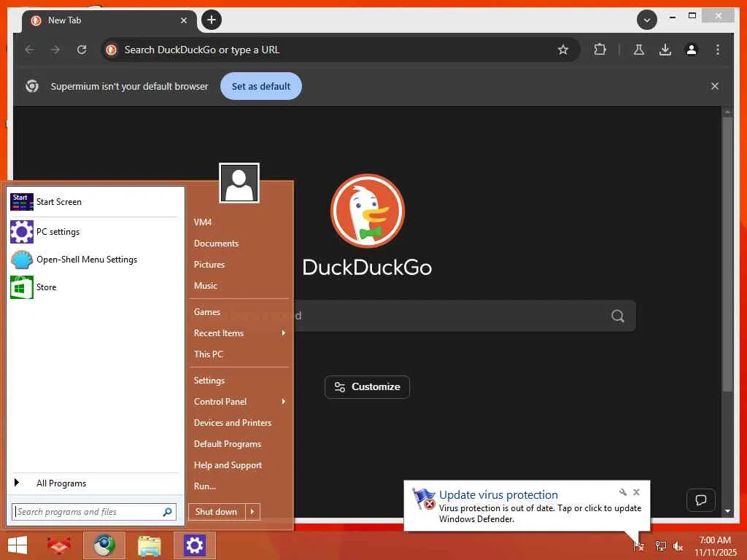747x560 pixels.
Task: Expand the Shut down options arrow
Action: tap(252, 512)
